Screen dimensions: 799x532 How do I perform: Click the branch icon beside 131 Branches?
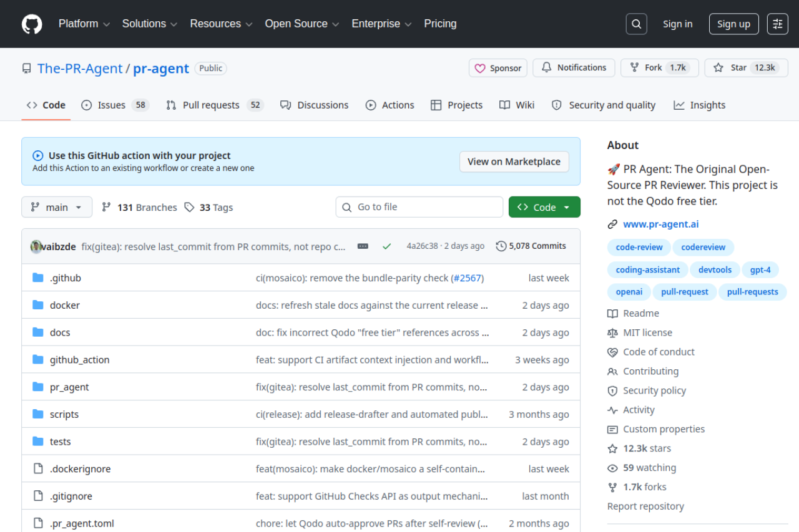[x=107, y=207]
